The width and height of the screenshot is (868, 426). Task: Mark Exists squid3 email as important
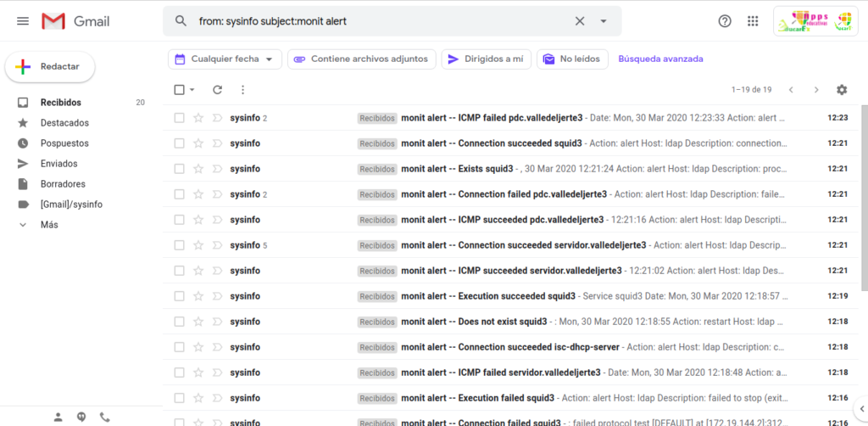pyautogui.click(x=217, y=169)
